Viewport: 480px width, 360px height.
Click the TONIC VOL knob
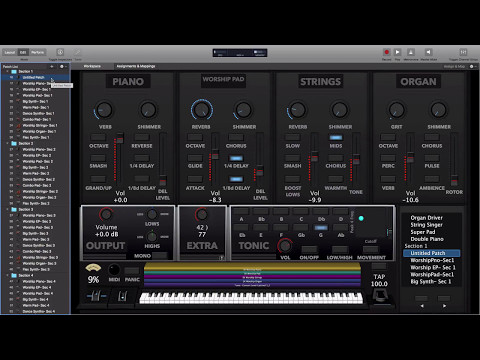(285, 245)
